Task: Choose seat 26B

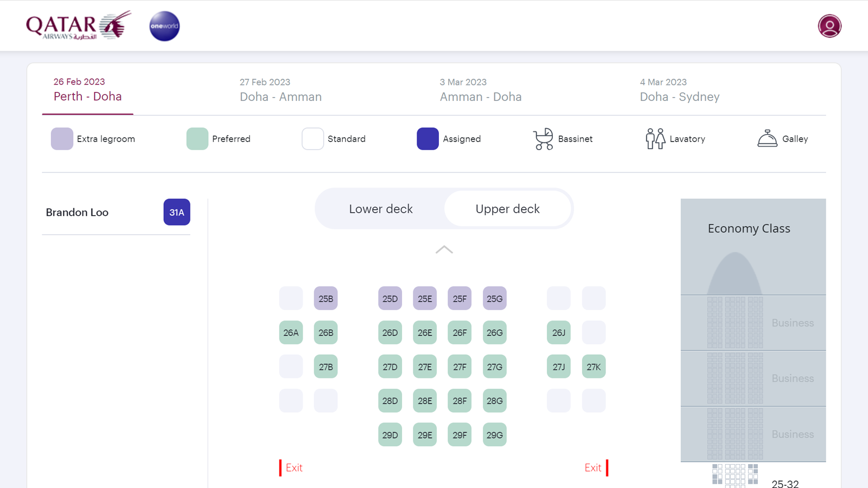Action: [326, 332]
